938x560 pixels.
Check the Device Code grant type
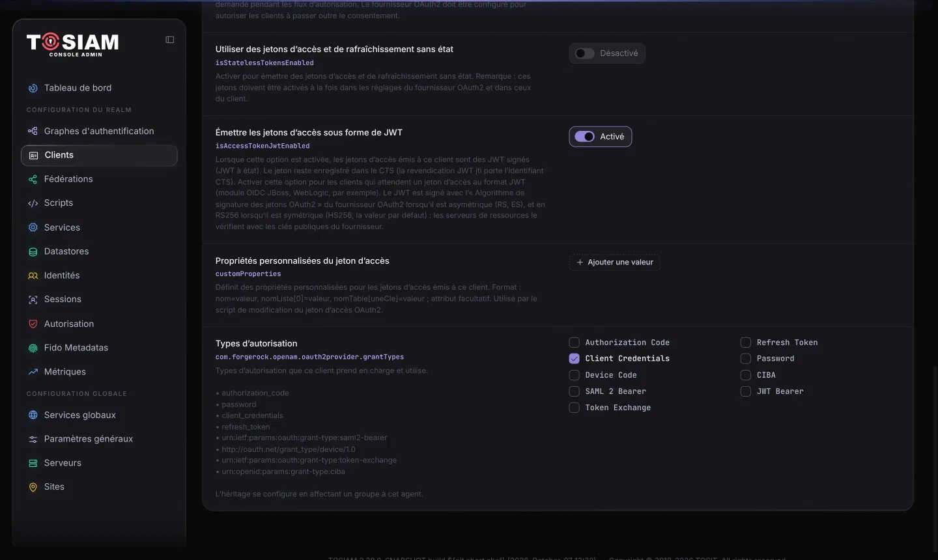574,375
